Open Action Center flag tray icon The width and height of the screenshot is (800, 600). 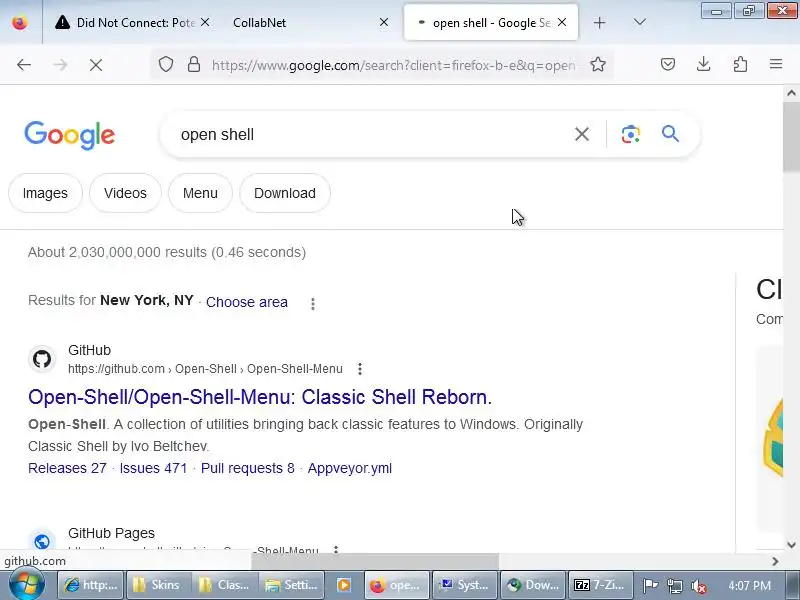650,586
